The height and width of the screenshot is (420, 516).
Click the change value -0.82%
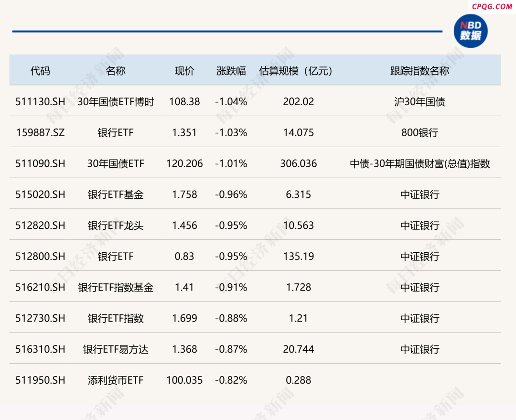pos(231,380)
